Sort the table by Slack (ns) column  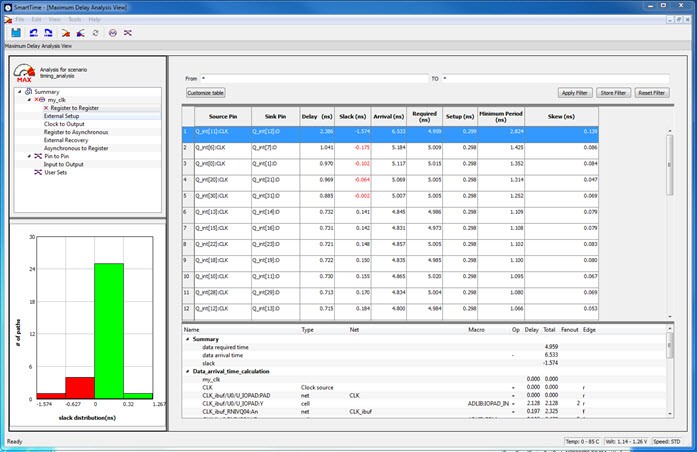point(351,116)
